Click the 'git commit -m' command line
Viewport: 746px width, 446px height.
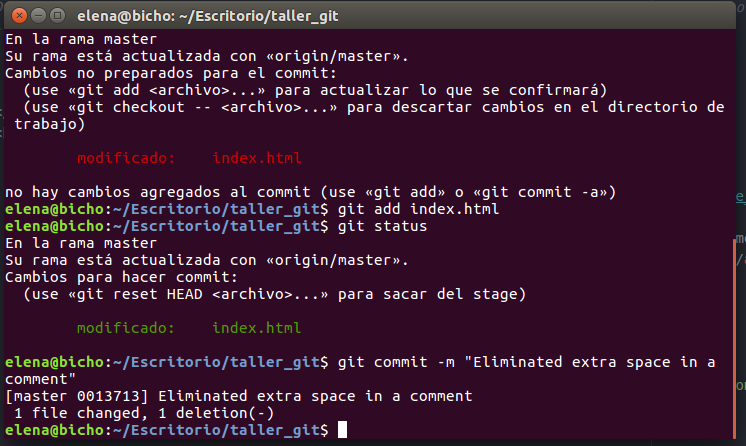coord(360,370)
